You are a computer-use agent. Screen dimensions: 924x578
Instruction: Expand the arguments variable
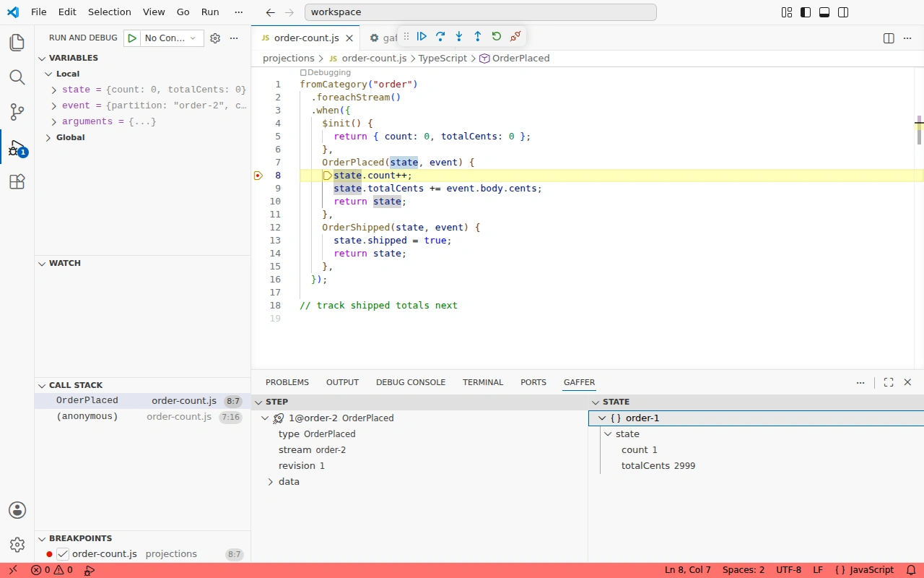54,121
